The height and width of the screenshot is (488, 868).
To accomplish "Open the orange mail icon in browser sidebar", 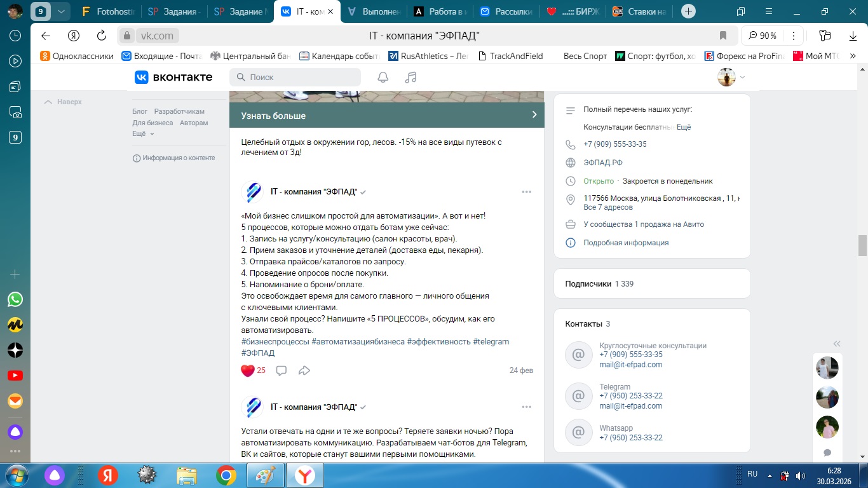I will (15, 401).
